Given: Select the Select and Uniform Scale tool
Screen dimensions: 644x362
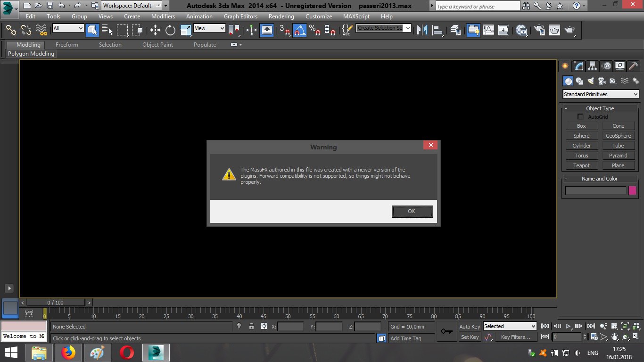Looking at the screenshot, I should click(x=186, y=30).
